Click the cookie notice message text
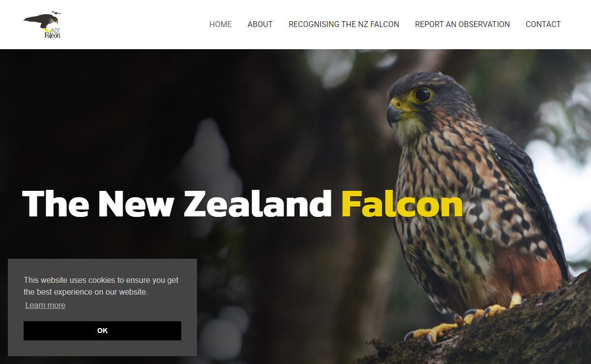 tap(101, 286)
